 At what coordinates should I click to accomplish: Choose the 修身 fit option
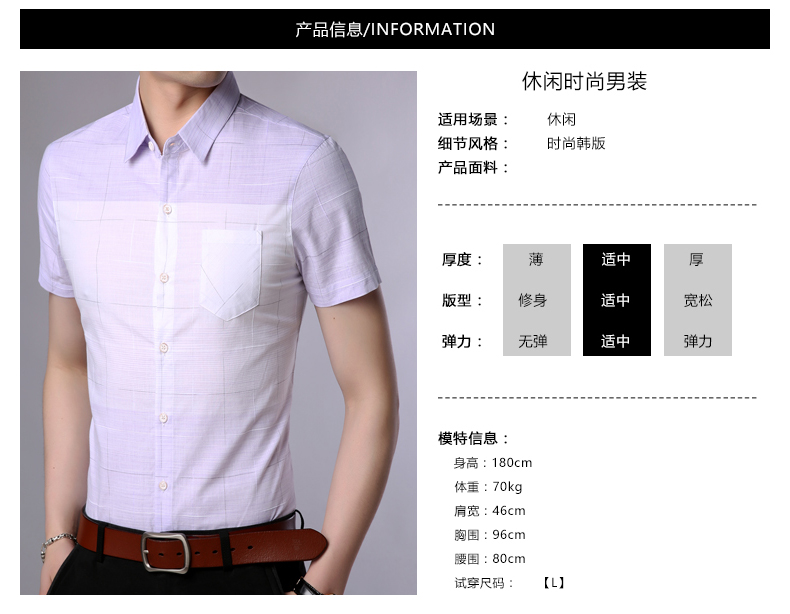click(x=533, y=300)
